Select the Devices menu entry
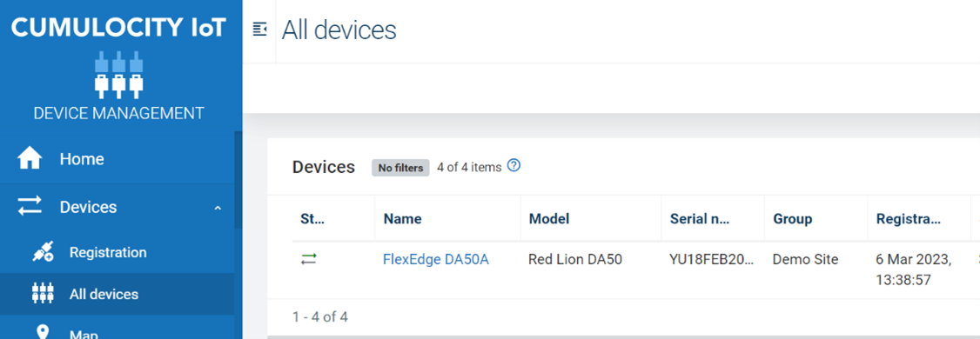Viewport: 980px width, 339px height. click(117, 207)
